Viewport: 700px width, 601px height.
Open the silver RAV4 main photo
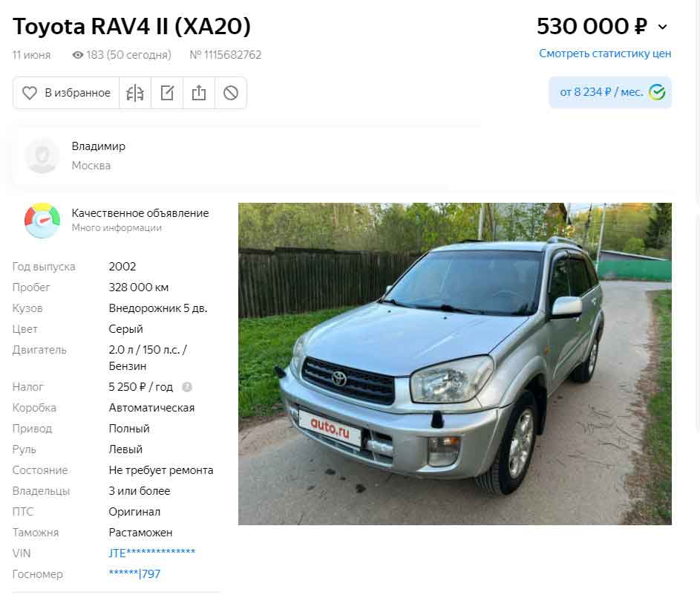454,364
